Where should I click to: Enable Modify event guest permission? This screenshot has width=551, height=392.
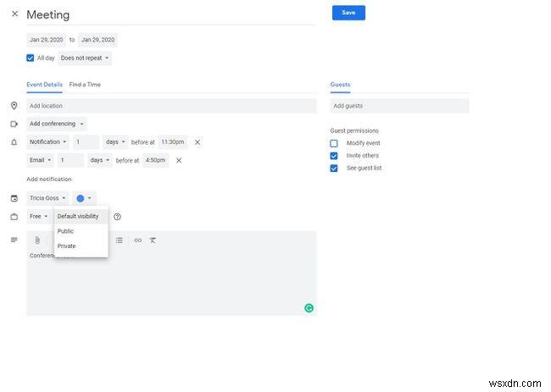pos(334,143)
